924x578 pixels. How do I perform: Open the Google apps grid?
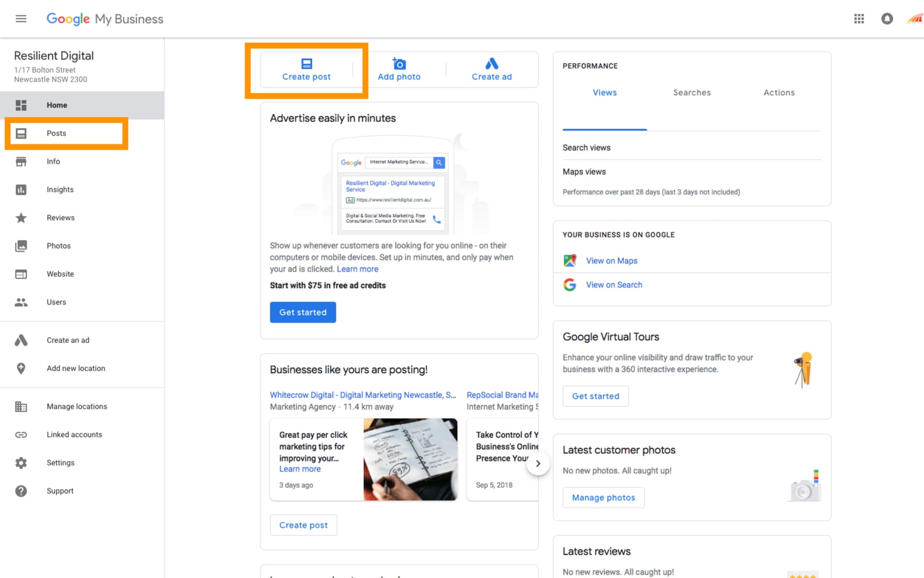pos(859,19)
